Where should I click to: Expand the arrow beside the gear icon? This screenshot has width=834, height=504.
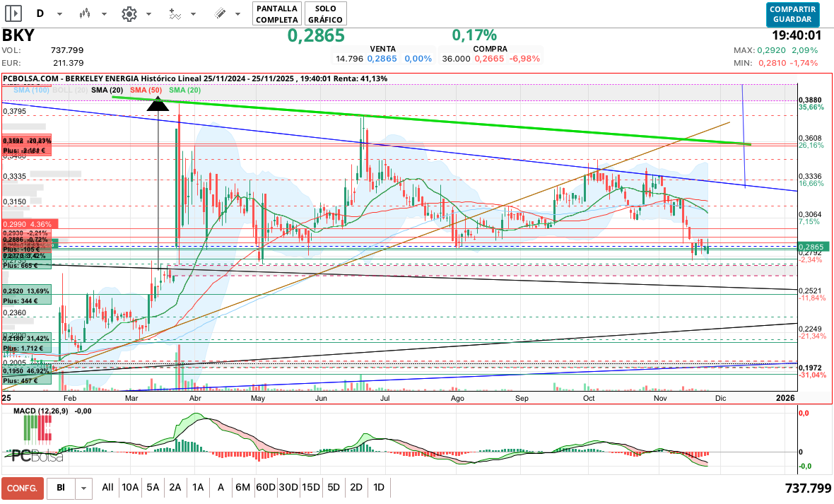[x=149, y=14]
